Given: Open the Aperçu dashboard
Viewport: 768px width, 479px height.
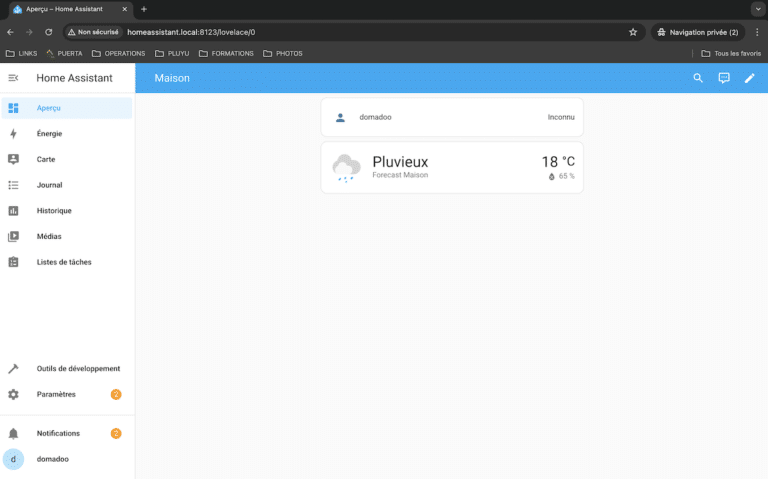Looking at the screenshot, I should pos(67,108).
